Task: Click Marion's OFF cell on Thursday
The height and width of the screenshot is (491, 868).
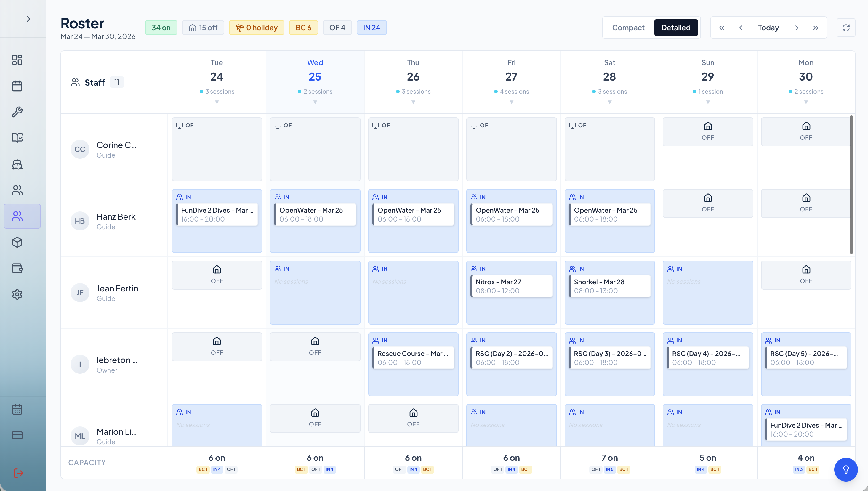Action: click(x=413, y=418)
